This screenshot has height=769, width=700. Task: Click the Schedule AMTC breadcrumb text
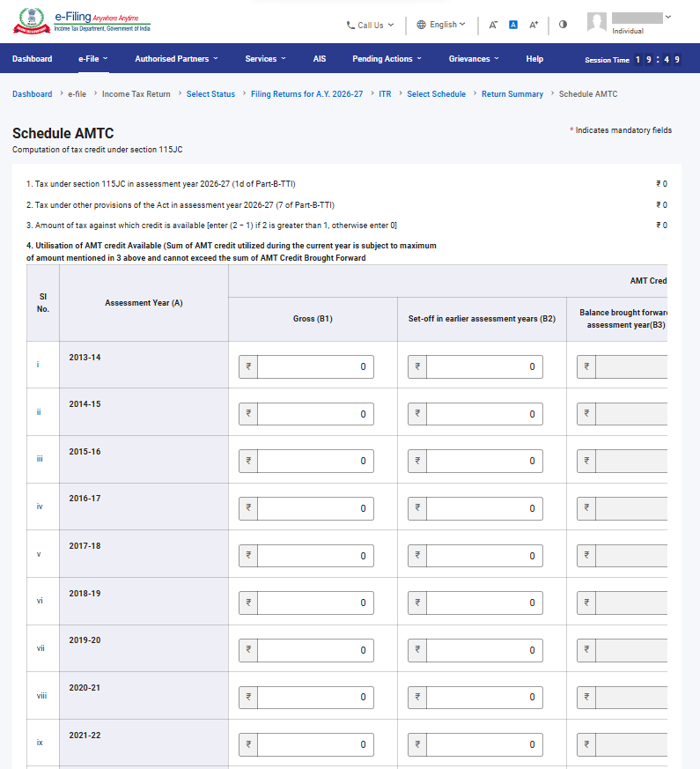coord(588,94)
